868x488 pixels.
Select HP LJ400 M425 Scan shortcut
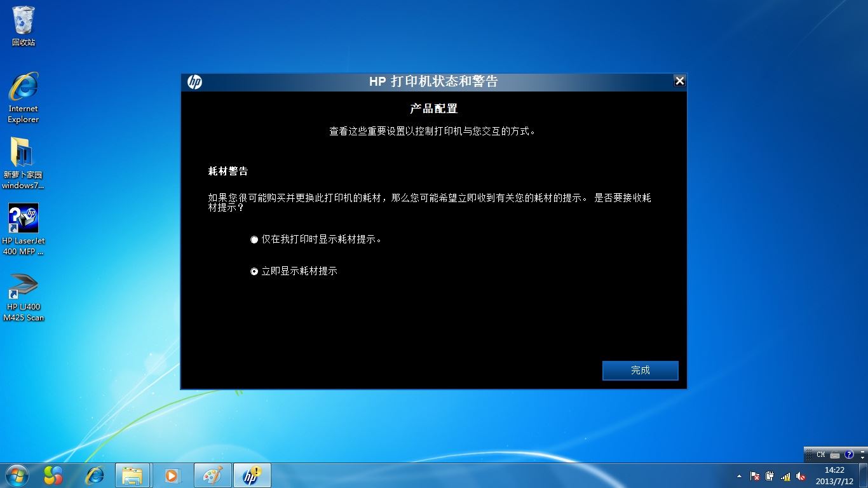(x=24, y=297)
